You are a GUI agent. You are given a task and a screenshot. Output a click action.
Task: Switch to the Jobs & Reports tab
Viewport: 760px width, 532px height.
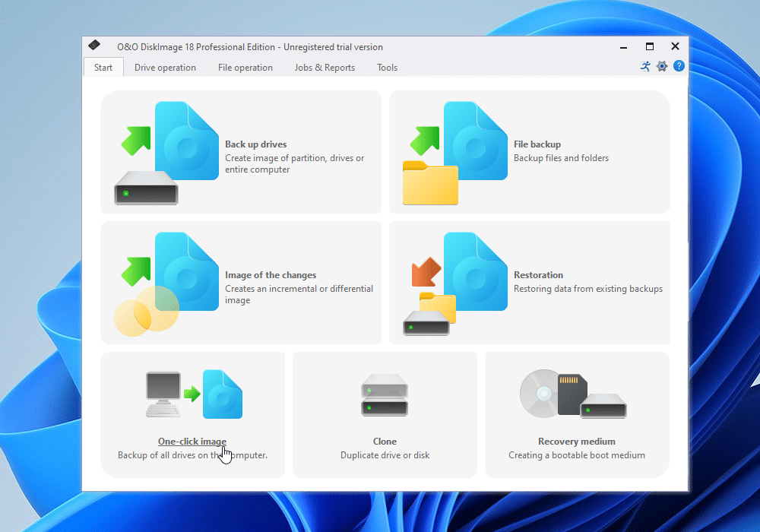click(x=324, y=68)
